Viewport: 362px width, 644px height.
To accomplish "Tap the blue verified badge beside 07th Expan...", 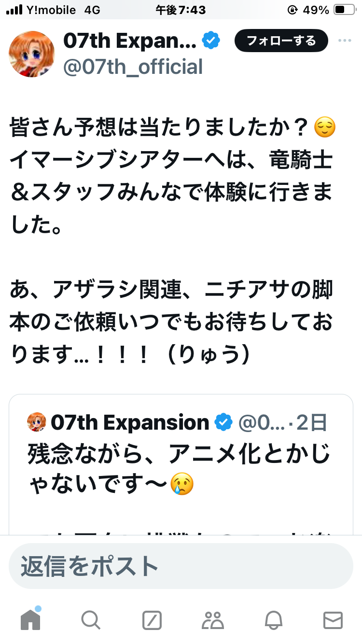I will pos(211,41).
